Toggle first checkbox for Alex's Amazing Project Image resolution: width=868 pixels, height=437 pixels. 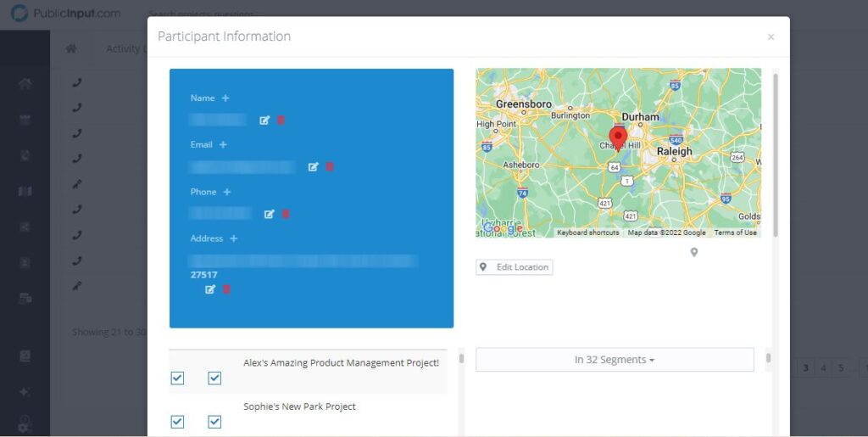click(x=177, y=378)
